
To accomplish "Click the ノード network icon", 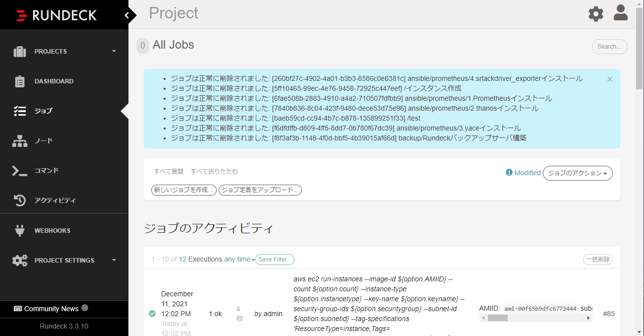I will 20,141.
